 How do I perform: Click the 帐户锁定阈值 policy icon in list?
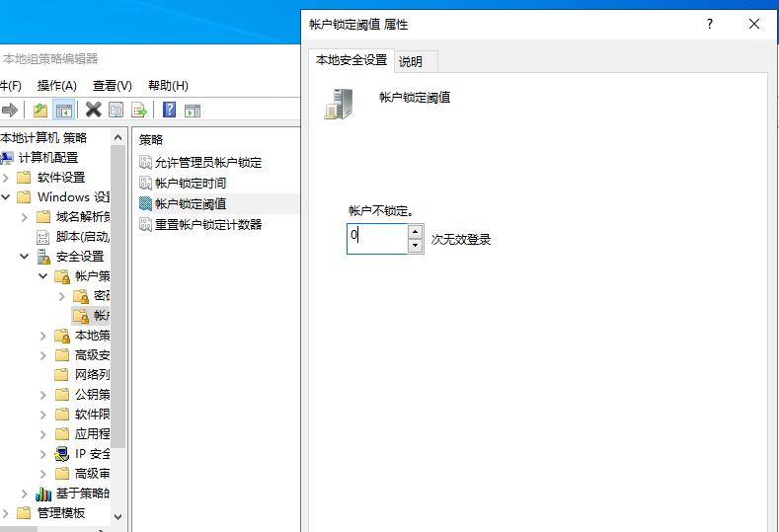(x=145, y=203)
